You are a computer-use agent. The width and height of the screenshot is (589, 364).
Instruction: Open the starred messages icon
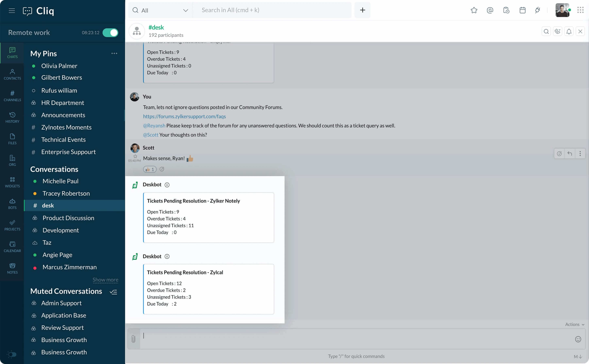click(x=474, y=10)
